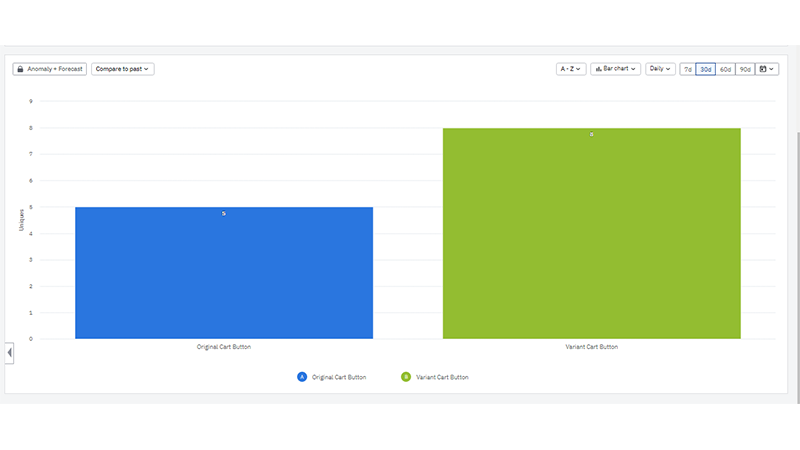The image size is (800, 450).
Task: Open the A - Z sorting dropdown
Action: 570,69
